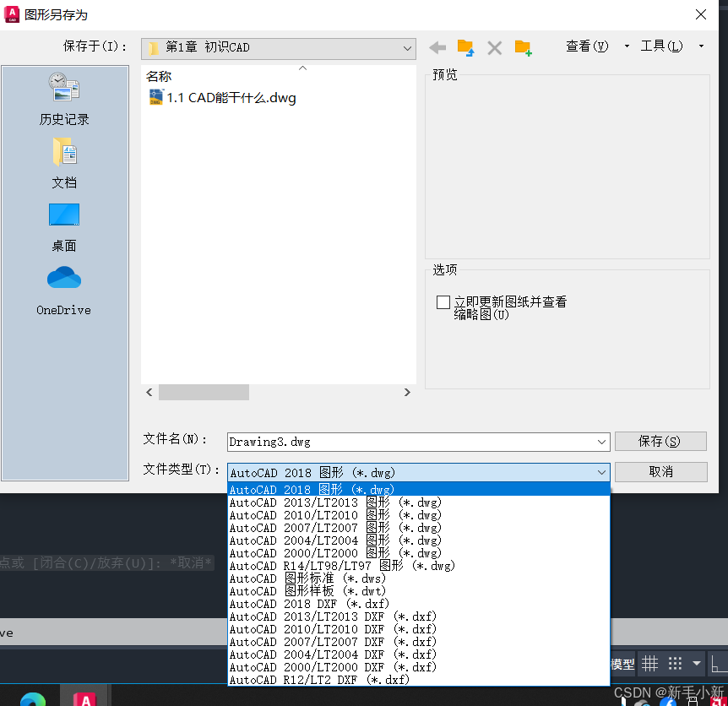Choose AutoCAD 2000/LT2000 DXF (*.dxf)
The height and width of the screenshot is (706, 728).
[x=418, y=667]
